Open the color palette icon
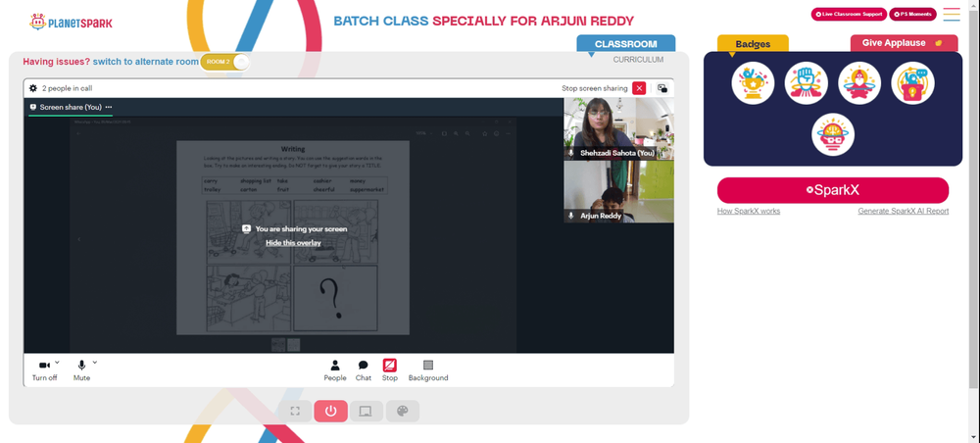The height and width of the screenshot is (443, 980). tap(403, 411)
